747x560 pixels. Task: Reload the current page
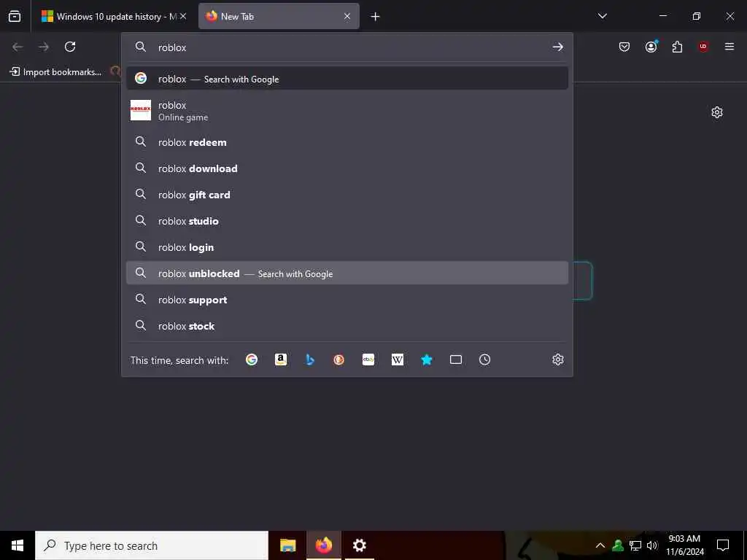click(x=70, y=47)
